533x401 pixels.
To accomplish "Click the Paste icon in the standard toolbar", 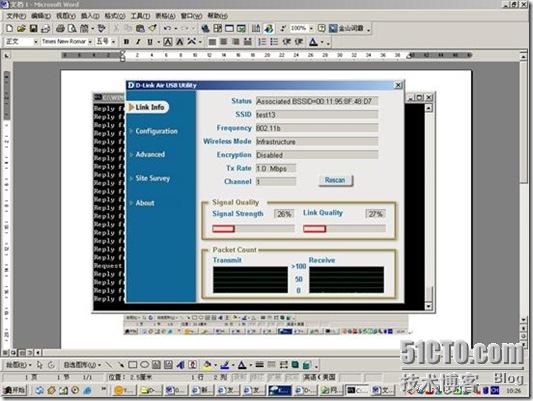I will 140,29.
